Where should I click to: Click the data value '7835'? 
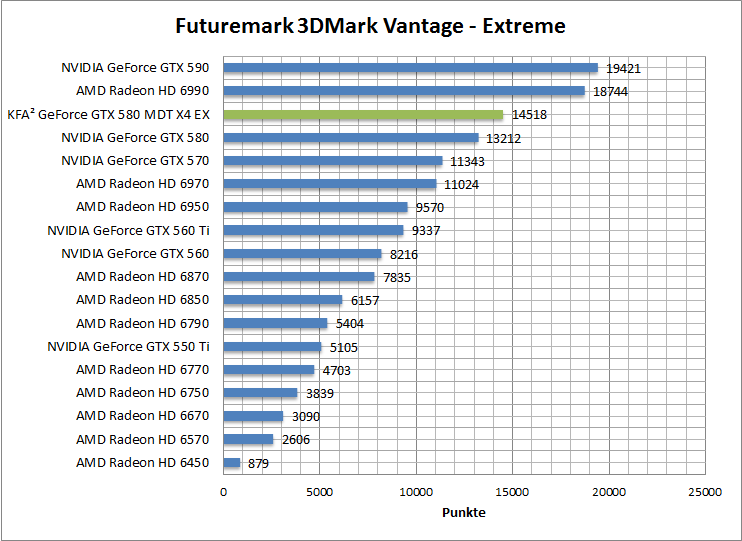click(x=397, y=277)
